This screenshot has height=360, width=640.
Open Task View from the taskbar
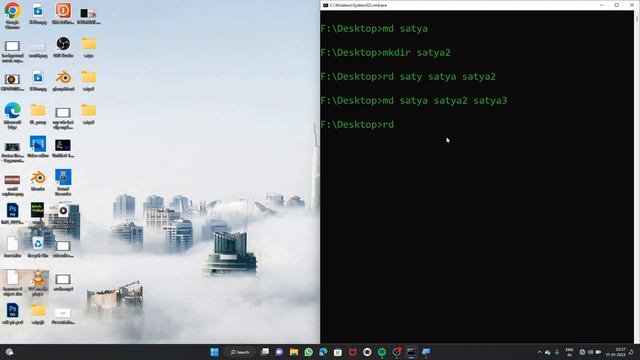[x=265, y=352]
